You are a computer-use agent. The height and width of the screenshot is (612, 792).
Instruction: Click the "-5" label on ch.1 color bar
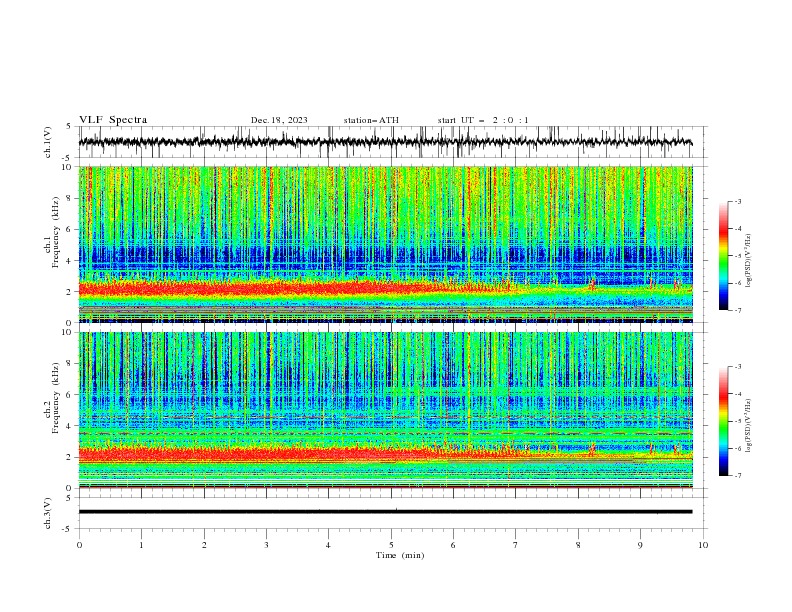tap(737, 256)
